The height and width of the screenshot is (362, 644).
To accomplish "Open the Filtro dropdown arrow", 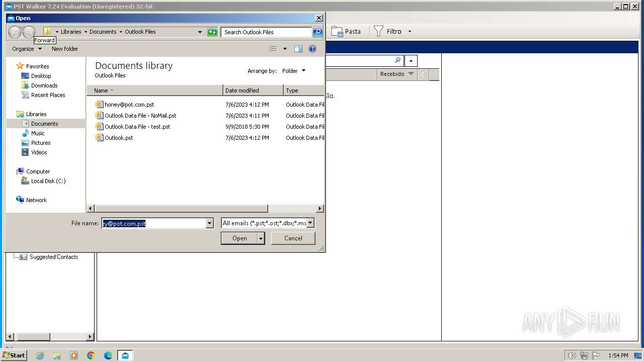I will pyautogui.click(x=410, y=31).
